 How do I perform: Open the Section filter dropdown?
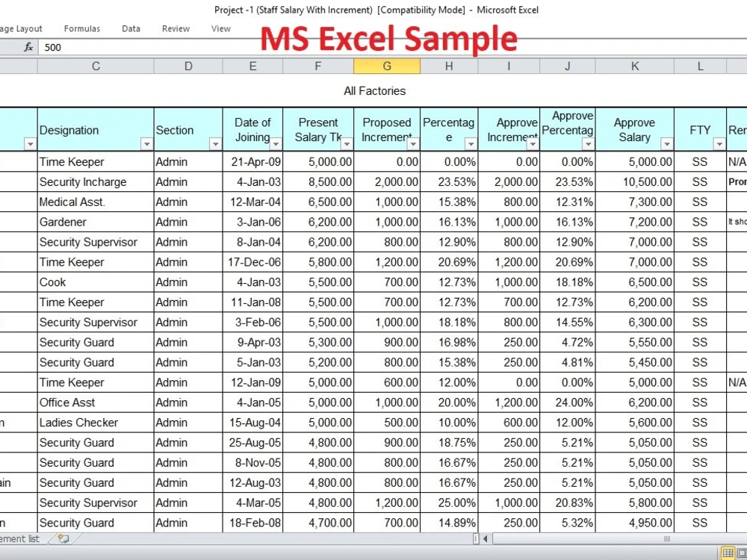click(215, 144)
